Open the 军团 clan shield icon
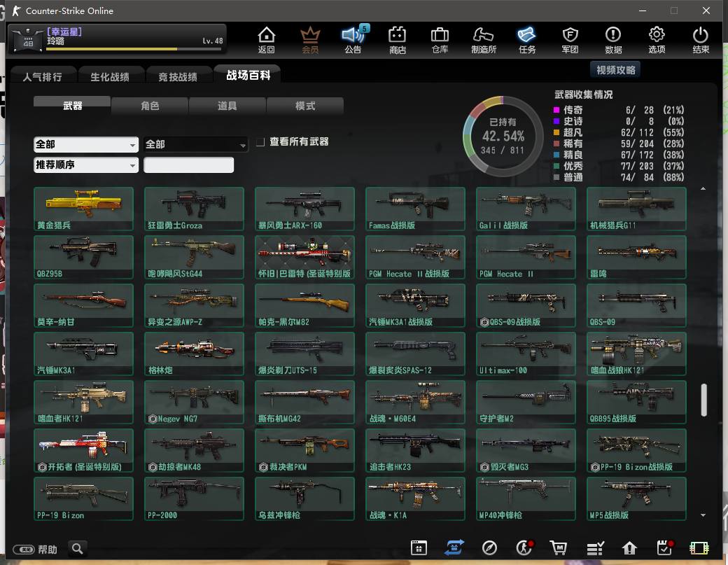728x565 pixels. (570, 39)
